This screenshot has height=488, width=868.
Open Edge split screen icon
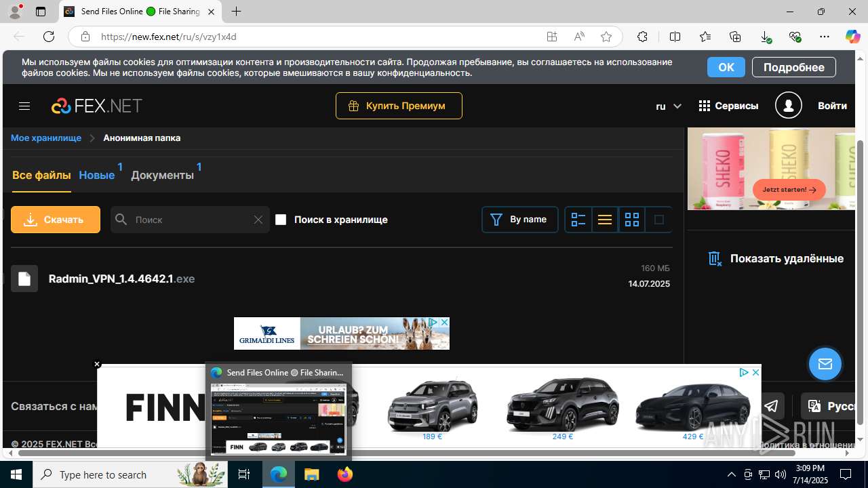675,37
